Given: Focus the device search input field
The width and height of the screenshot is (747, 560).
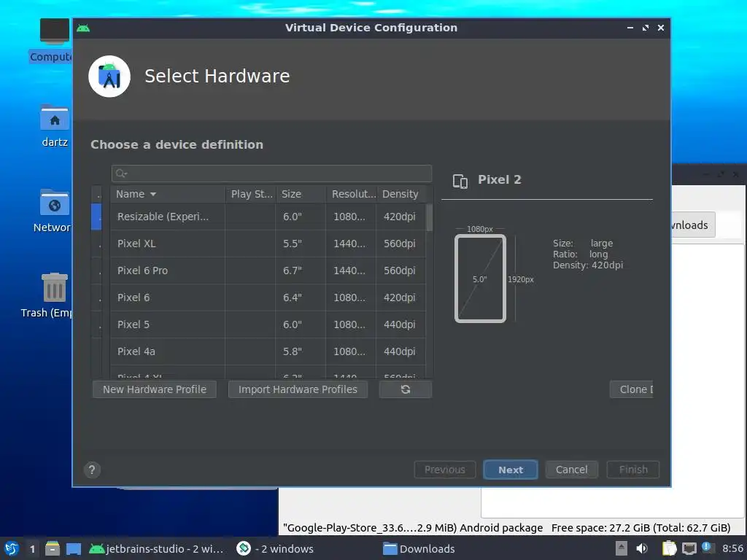Looking at the screenshot, I should click(271, 174).
